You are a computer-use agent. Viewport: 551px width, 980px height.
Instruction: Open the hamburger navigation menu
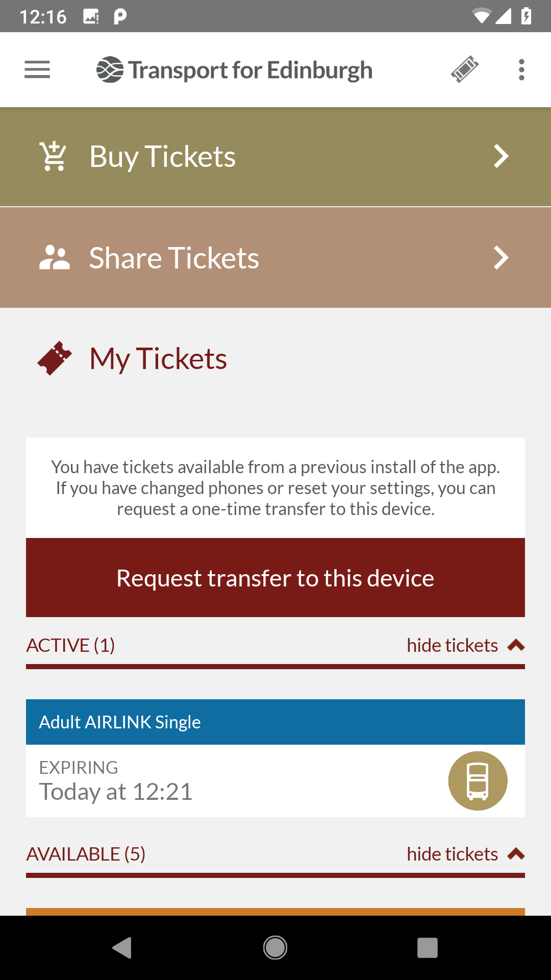(x=37, y=69)
